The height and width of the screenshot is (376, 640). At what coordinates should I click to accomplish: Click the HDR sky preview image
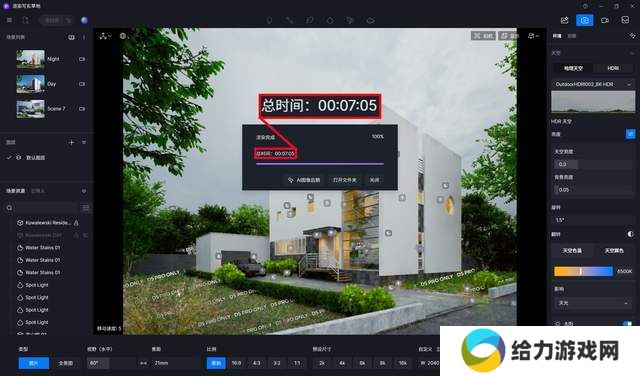593,102
